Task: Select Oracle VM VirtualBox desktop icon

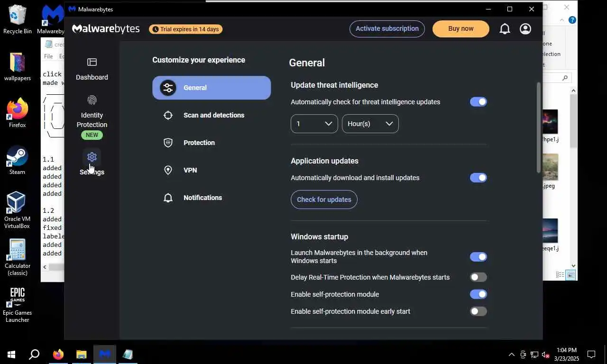Action: (x=18, y=210)
